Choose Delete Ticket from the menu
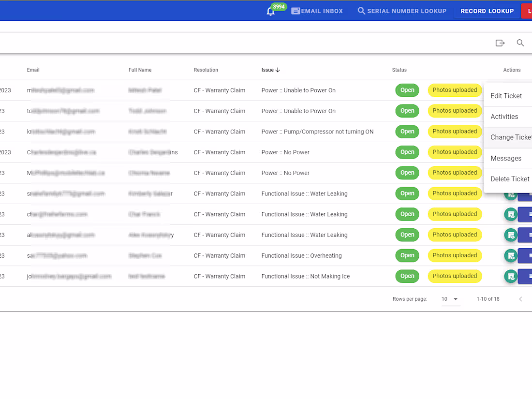Screen dimensions: 532x399 (509, 178)
